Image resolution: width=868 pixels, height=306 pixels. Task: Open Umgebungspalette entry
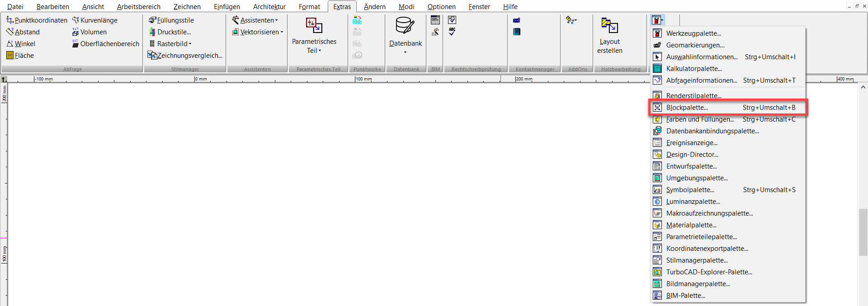point(728,178)
